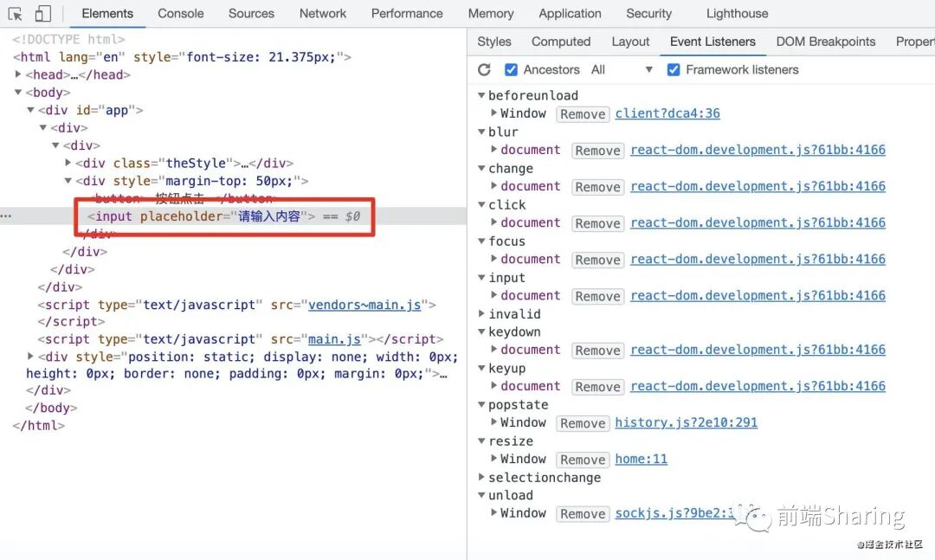Screen dimensions: 935x560
Task: Open the Network tab
Action: (x=323, y=13)
